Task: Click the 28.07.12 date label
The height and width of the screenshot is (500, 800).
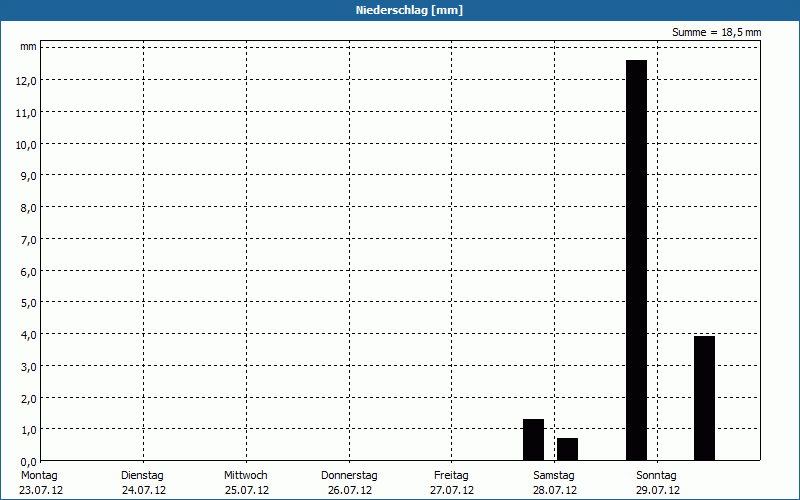Action: click(x=555, y=490)
